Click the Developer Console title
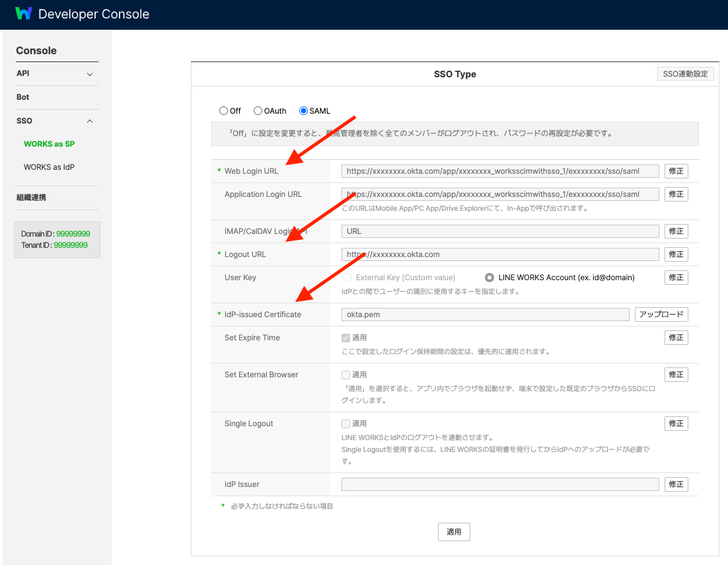Viewport: 728px width, 565px height. tap(94, 14)
